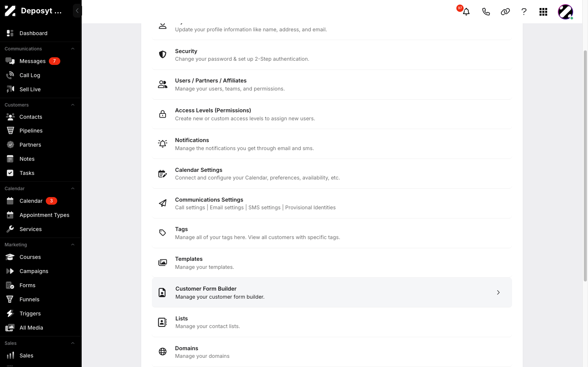Collapse the sidebar with the arrow button

click(x=77, y=11)
